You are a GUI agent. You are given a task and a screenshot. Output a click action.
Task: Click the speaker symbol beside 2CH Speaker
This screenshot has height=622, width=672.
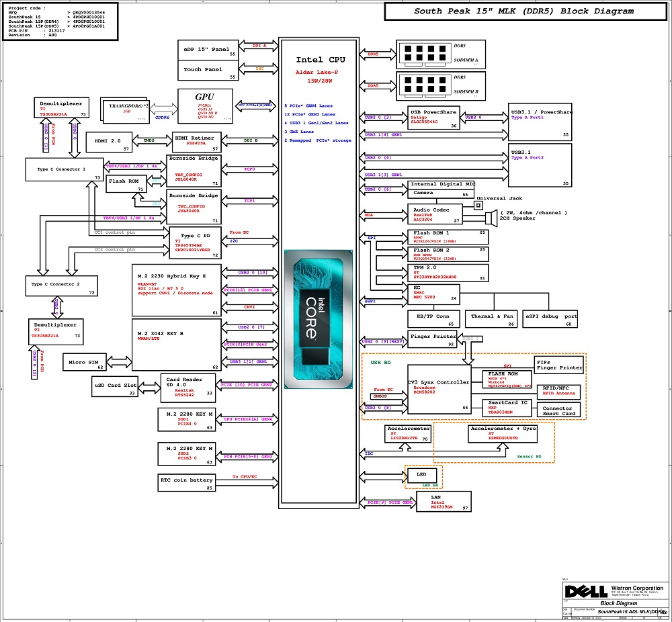pos(491,218)
